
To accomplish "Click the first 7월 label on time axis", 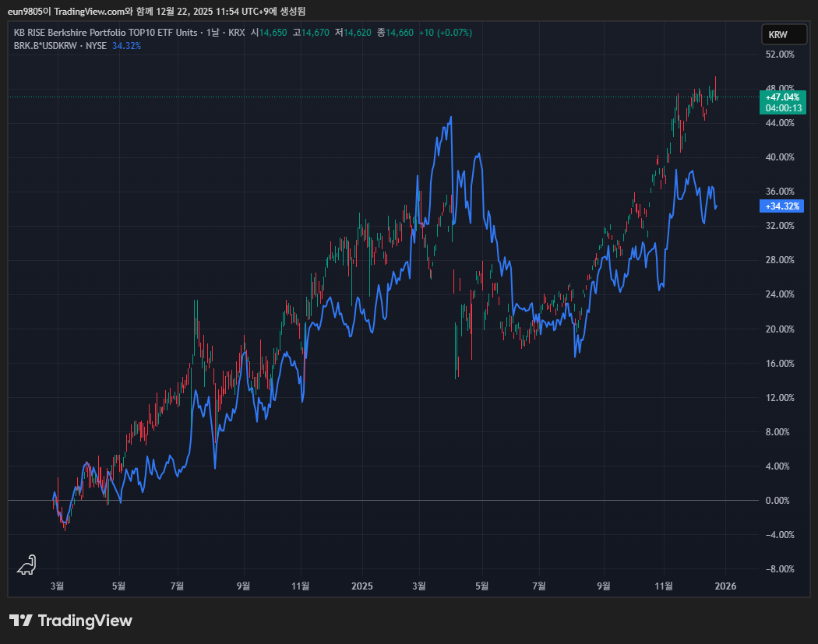I will tap(178, 586).
